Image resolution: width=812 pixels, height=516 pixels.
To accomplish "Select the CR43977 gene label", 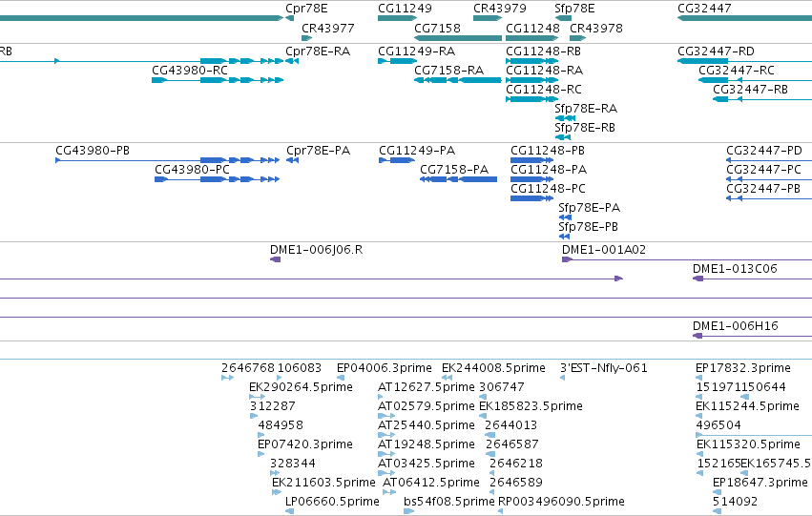I will tap(328, 28).
